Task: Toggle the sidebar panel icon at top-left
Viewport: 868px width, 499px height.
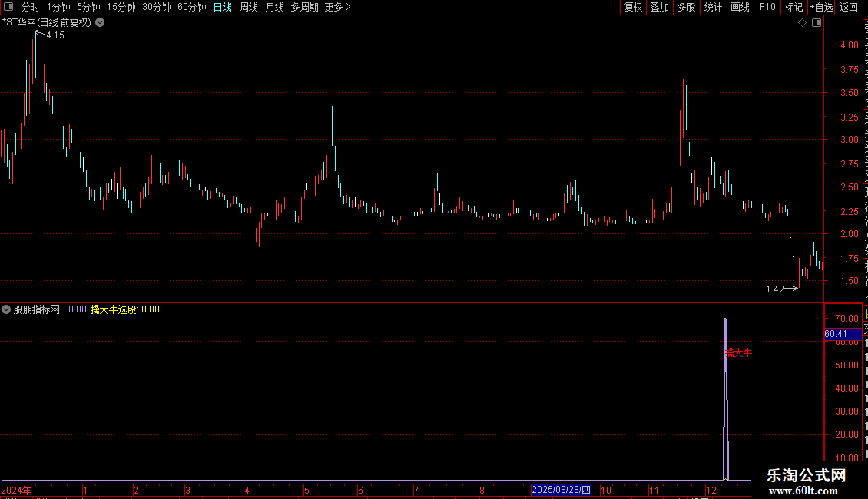Action: pyautogui.click(x=8, y=7)
